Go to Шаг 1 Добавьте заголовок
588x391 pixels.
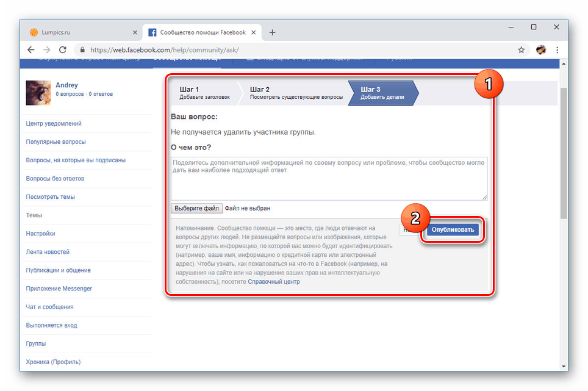pyautogui.click(x=204, y=93)
